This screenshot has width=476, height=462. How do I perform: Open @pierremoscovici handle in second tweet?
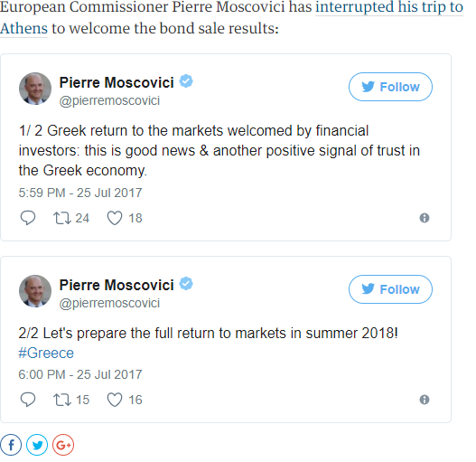click(x=109, y=304)
